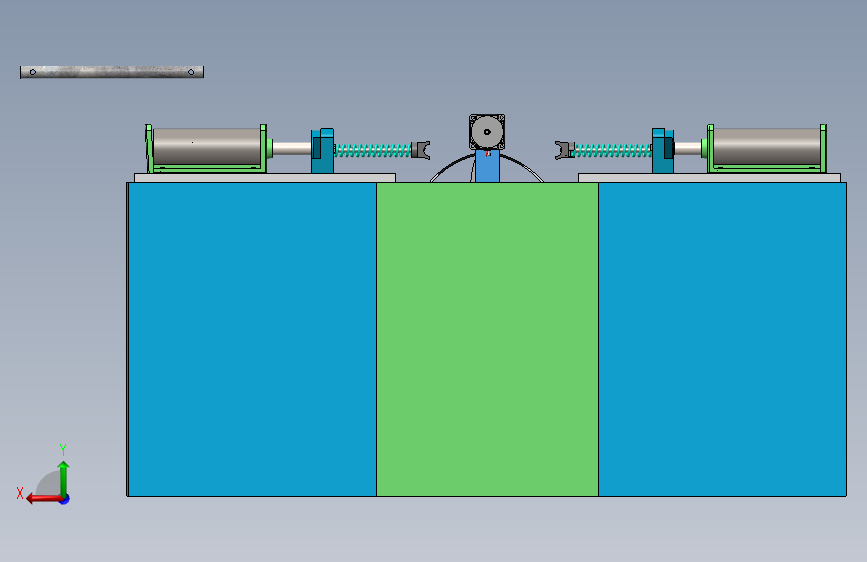
Task: Click the left hole in the gray rod
Action: point(33,72)
